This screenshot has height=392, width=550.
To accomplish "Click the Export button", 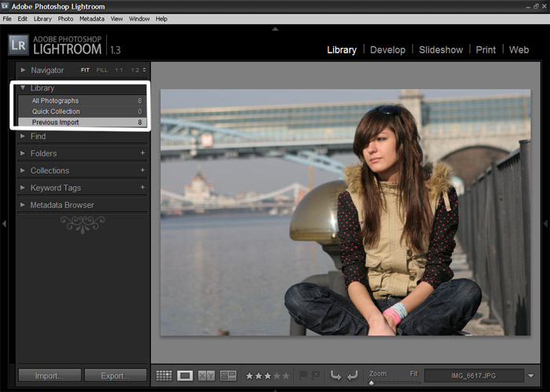I will click(115, 376).
